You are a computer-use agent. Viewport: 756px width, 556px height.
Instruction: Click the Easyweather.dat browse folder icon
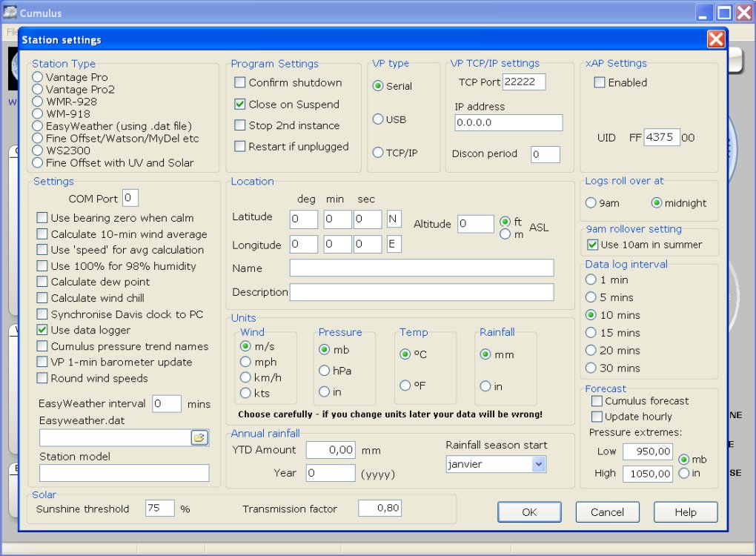(x=199, y=438)
